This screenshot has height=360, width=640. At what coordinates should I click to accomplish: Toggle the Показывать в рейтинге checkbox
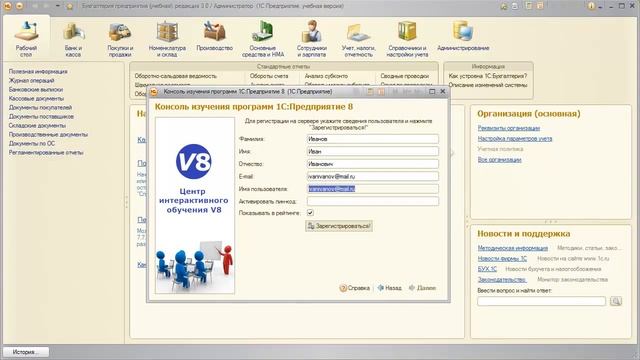(310, 213)
